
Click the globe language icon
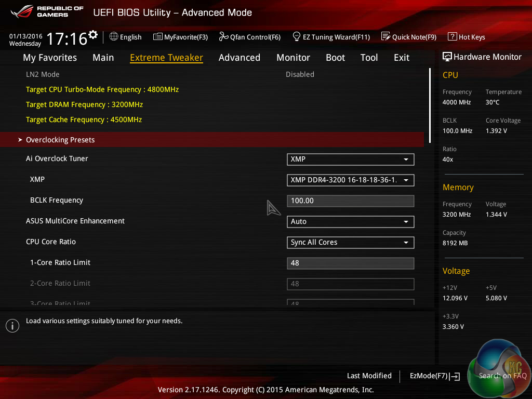click(114, 37)
